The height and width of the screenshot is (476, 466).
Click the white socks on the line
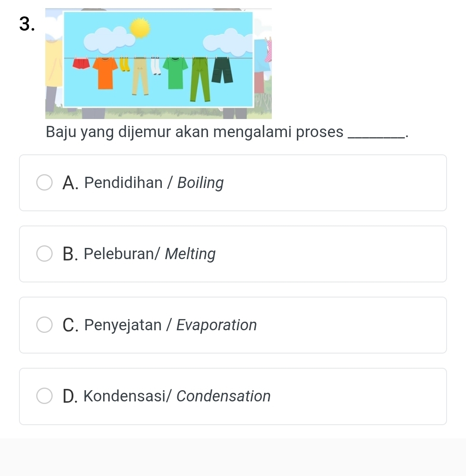point(155,65)
